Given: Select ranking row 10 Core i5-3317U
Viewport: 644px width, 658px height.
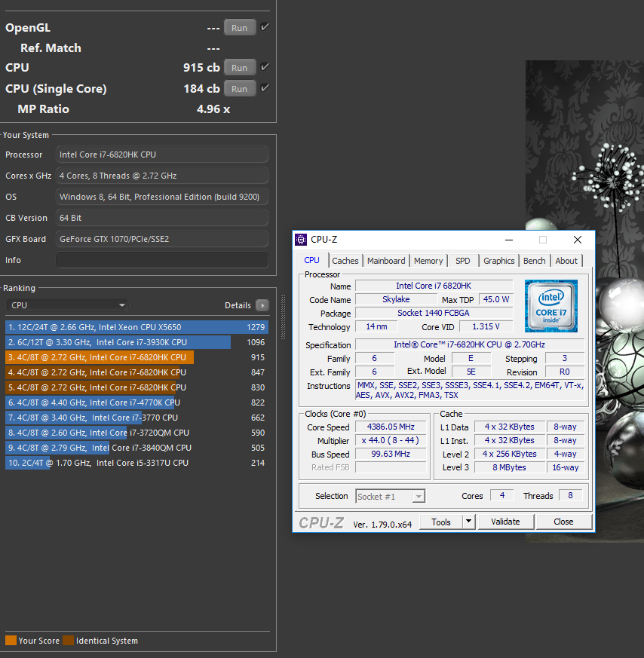Looking at the screenshot, I should (136, 463).
